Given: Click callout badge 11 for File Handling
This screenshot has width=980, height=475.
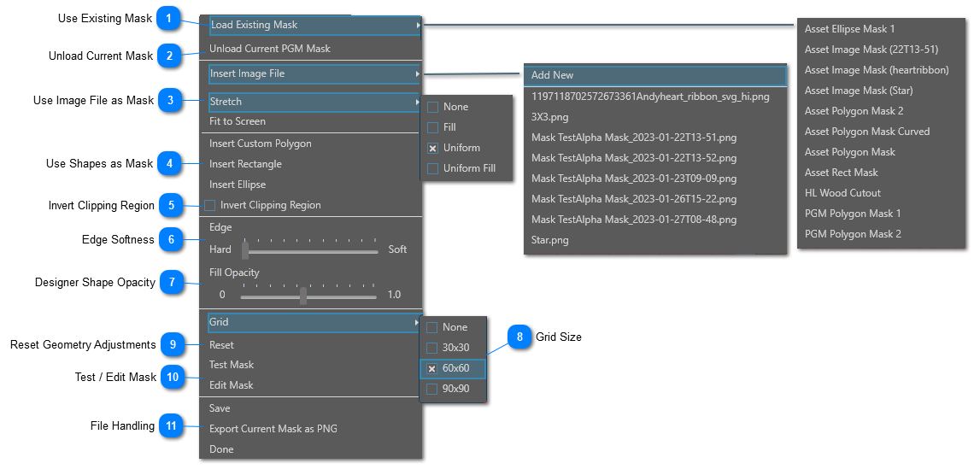Looking at the screenshot, I should [171, 426].
